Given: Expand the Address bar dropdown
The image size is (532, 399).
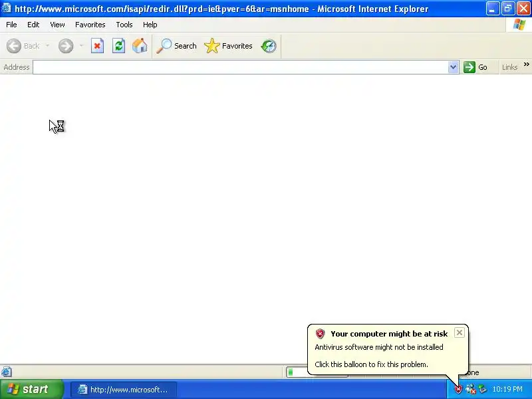Looking at the screenshot, I should [453, 67].
